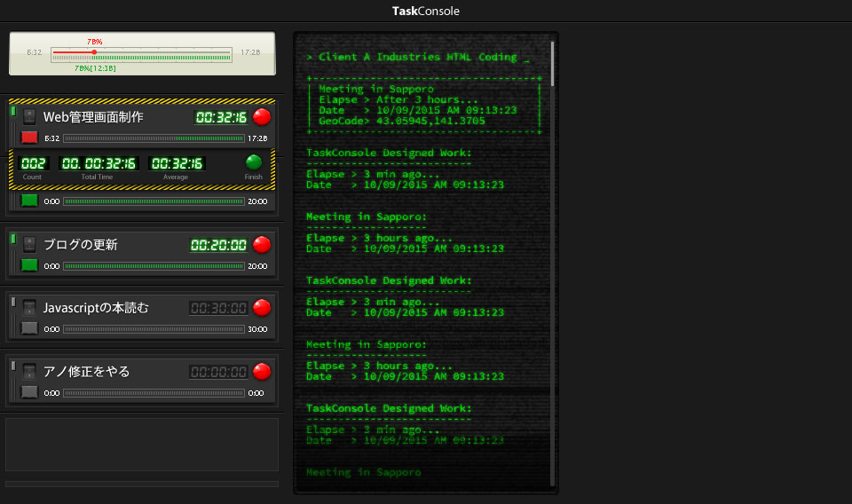Click the 002 Count display
The height and width of the screenshot is (504, 852).
(x=34, y=163)
